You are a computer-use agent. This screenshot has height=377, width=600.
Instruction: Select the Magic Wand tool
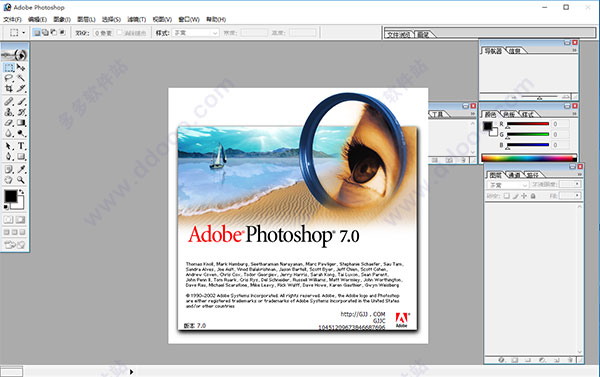21,78
